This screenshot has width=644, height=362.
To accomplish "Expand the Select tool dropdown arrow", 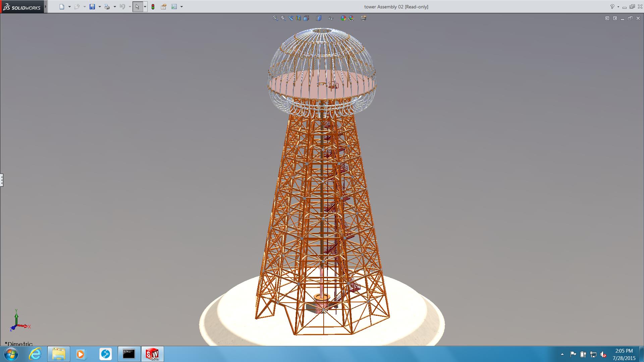I will tap(145, 7).
